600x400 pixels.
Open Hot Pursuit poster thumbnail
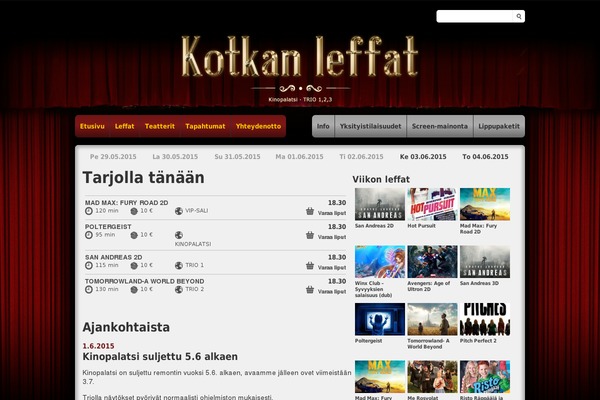click(432, 204)
